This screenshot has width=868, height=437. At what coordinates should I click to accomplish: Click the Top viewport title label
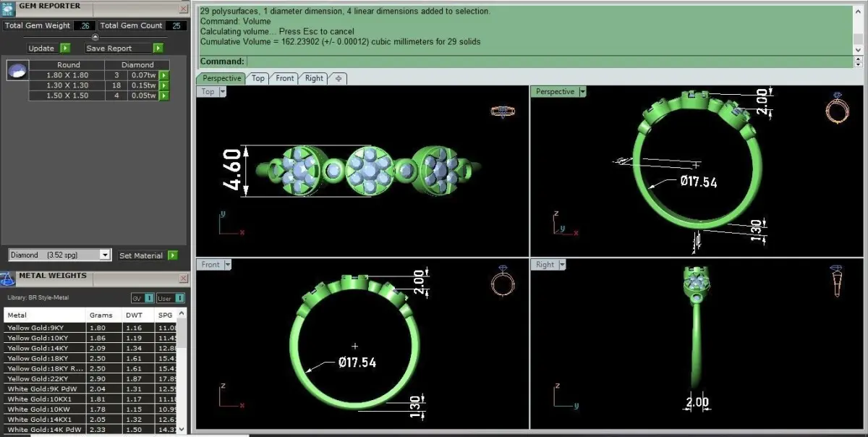[x=208, y=92]
